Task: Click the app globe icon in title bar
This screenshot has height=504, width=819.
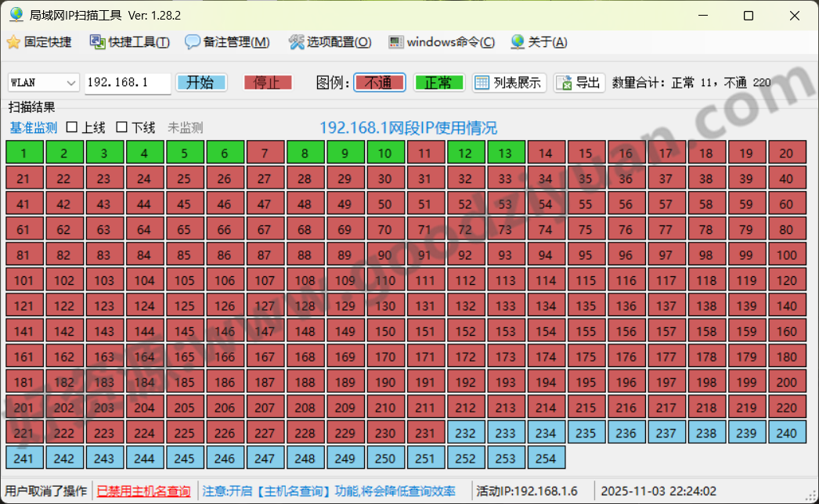Action: [x=14, y=14]
